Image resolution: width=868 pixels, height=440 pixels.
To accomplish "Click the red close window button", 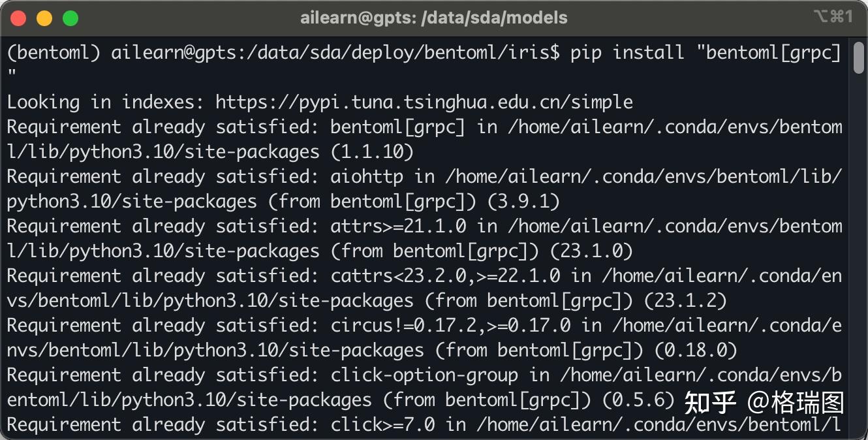I will pyautogui.click(x=18, y=18).
